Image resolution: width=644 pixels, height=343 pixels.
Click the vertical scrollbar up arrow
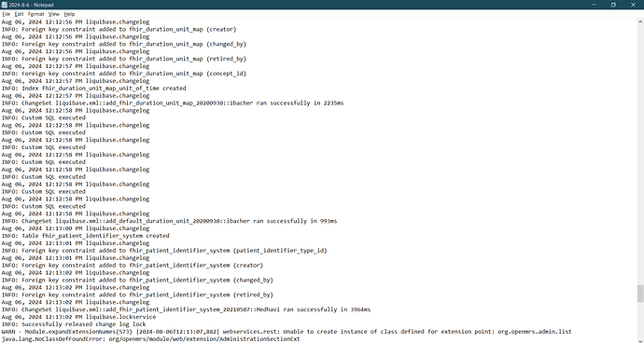(x=640, y=21)
